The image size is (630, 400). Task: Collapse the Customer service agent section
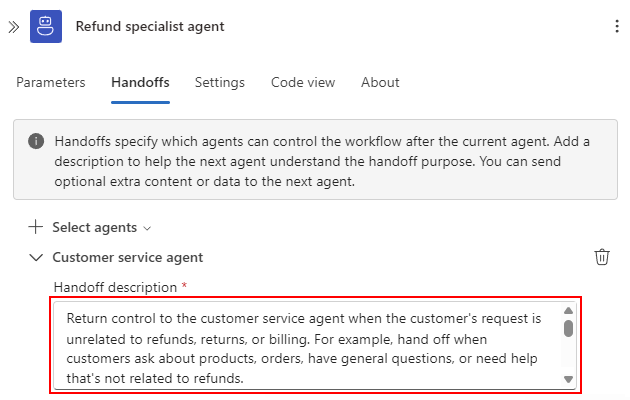pos(37,257)
